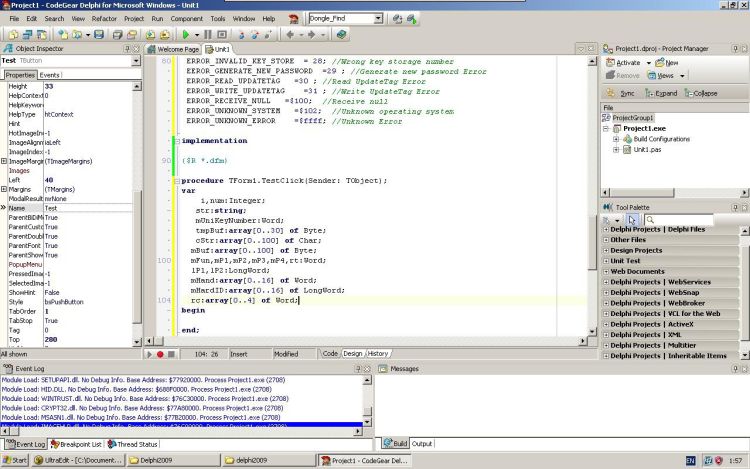Screen dimensions: 750x469
Task: Open the Views dropdown arrow in Project Manager
Action: point(682,76)
